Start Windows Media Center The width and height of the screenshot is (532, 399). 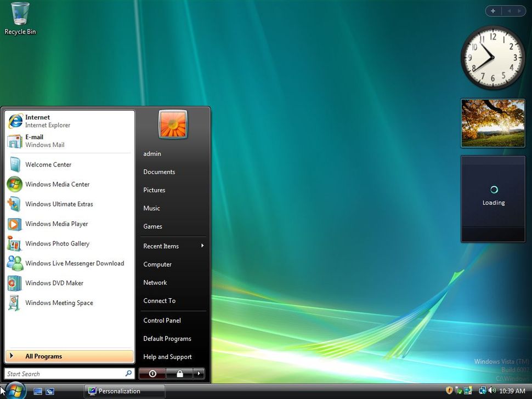(x=57, y=184)
